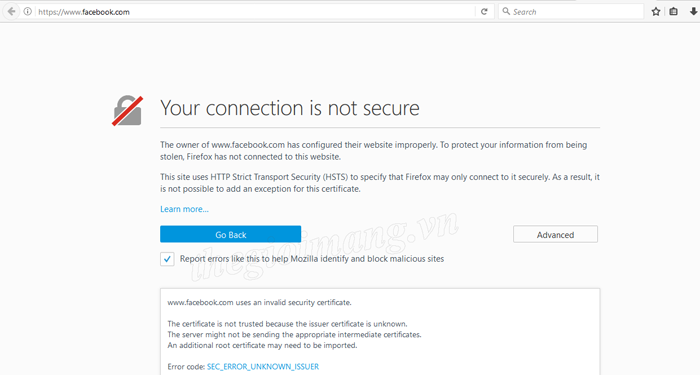Click the Go Back button

tap(230, 234)
